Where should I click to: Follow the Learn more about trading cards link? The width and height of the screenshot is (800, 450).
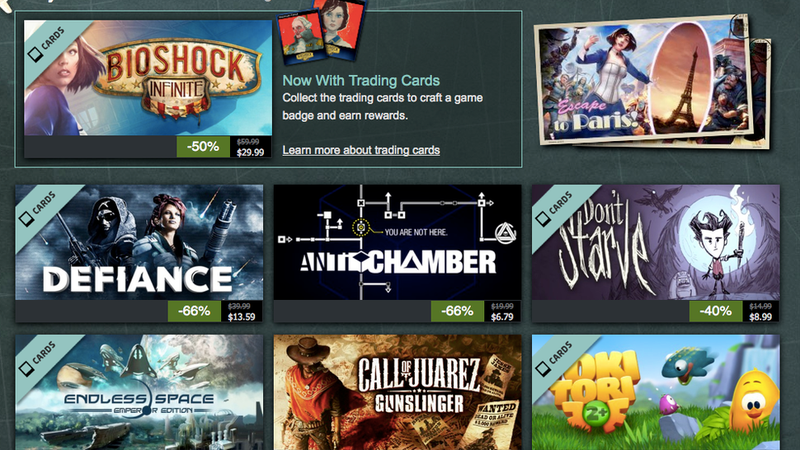click(x=361, y=150)
